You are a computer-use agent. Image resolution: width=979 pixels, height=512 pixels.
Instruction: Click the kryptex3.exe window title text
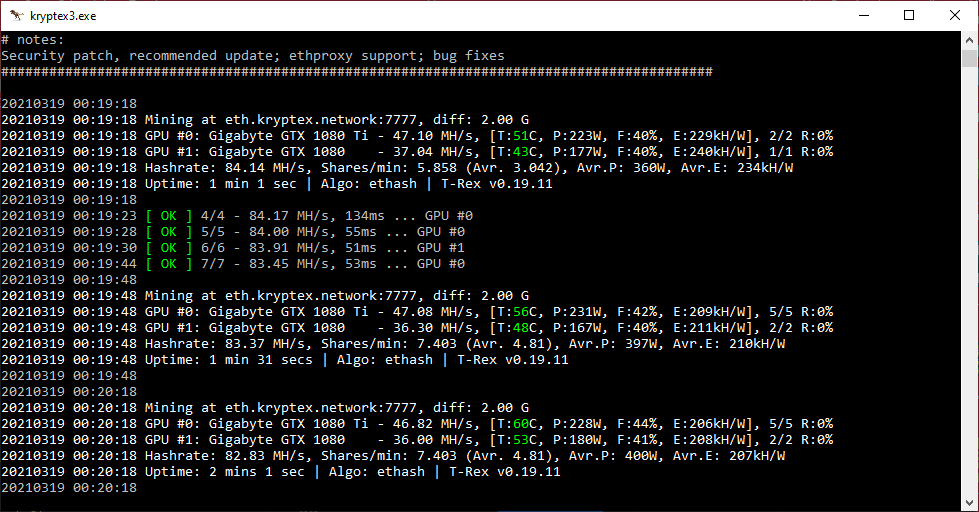tap(64, 16)
